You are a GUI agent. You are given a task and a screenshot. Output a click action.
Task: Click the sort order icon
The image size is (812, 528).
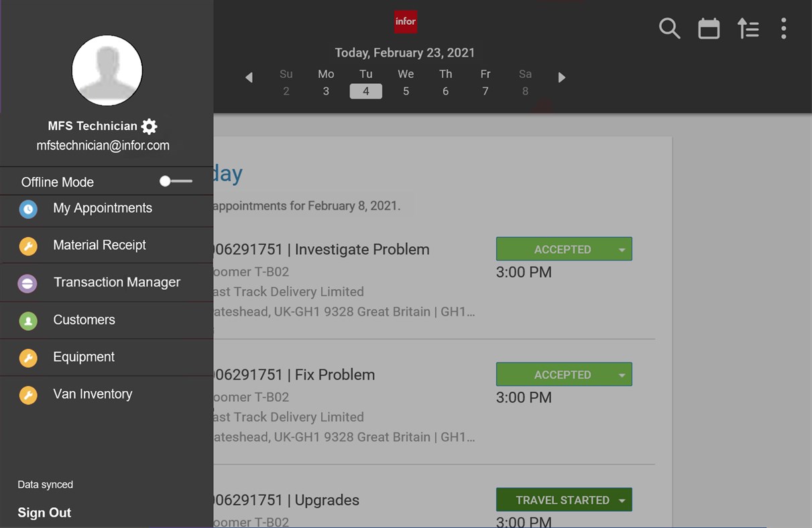tap(748, 29)
